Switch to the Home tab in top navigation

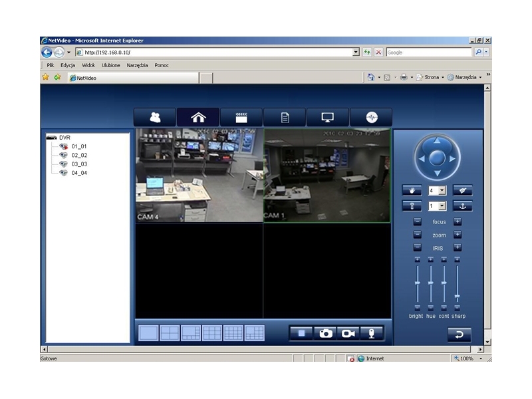tap(198, 116)
